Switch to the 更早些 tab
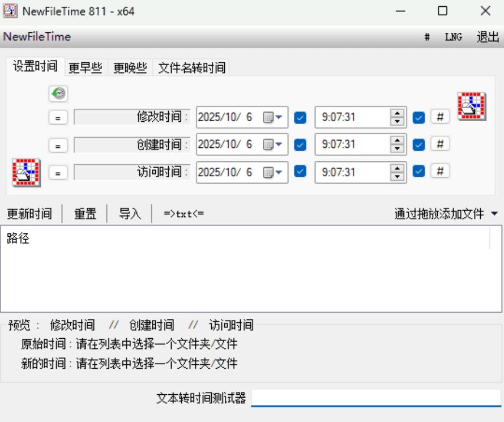Image resolution: width=504 pixels, height=422 pixels. click(85, 68)
